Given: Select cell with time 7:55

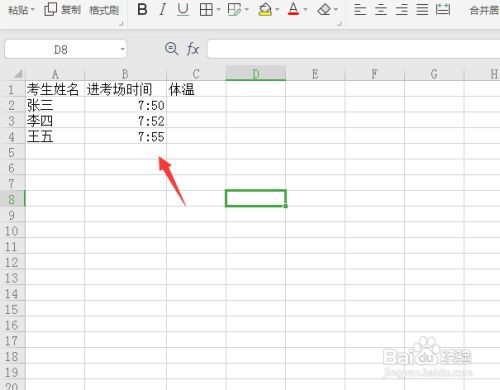Looking at the screenshot, I should point(125,136).
